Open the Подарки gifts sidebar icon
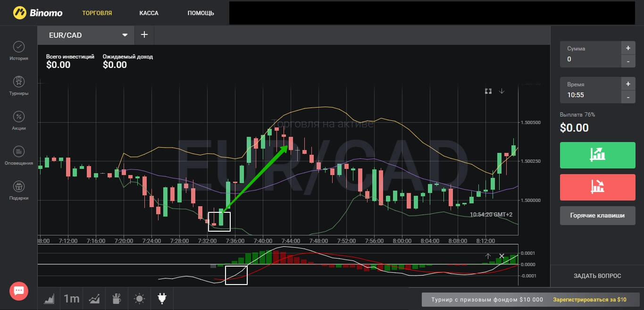 point(19,186)
